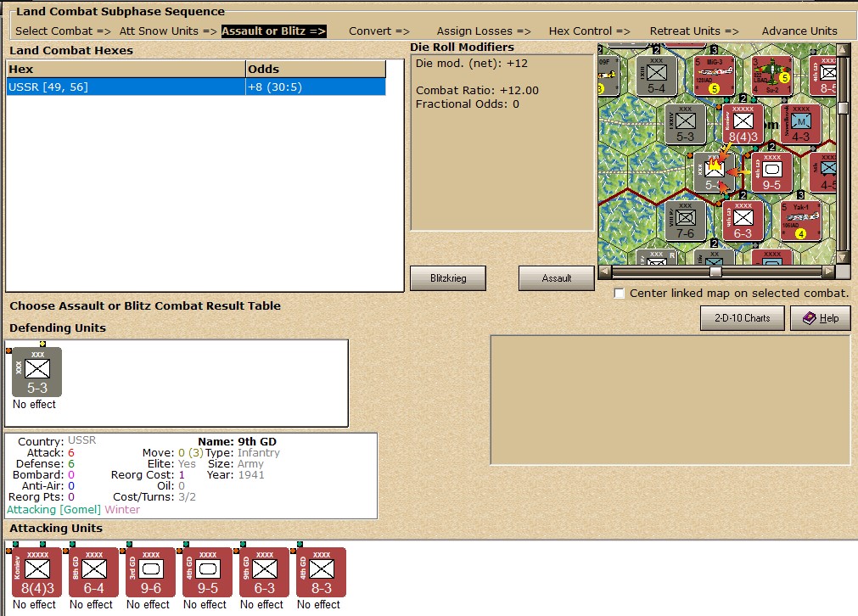The width and height of the screenshot is (858, 616).
Task: Select the 4th GD 9-5 armor attacker
Action: [207, 572]
